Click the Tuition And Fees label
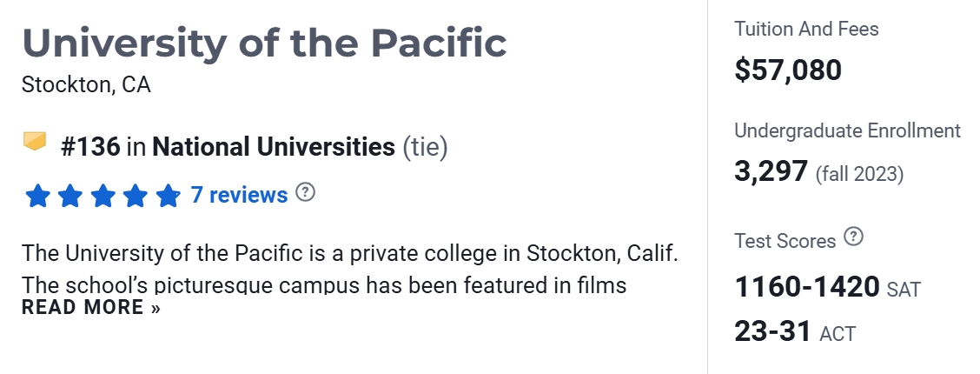The height and width of the screenshot is (374, 980). pos(806,30)
